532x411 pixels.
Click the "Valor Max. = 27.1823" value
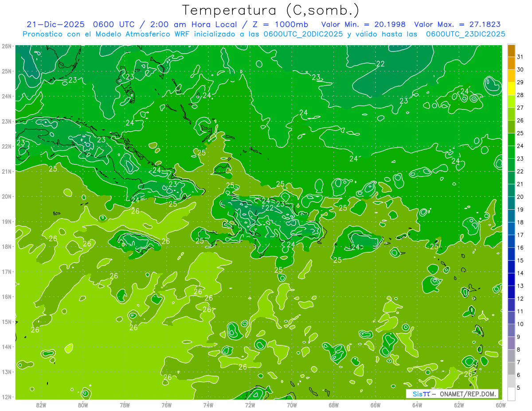[x=458, y=24]
